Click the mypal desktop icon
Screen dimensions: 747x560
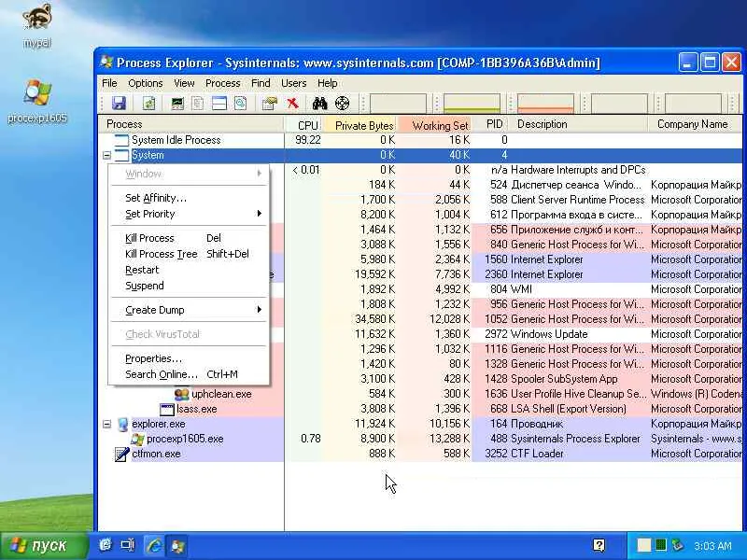36,25
